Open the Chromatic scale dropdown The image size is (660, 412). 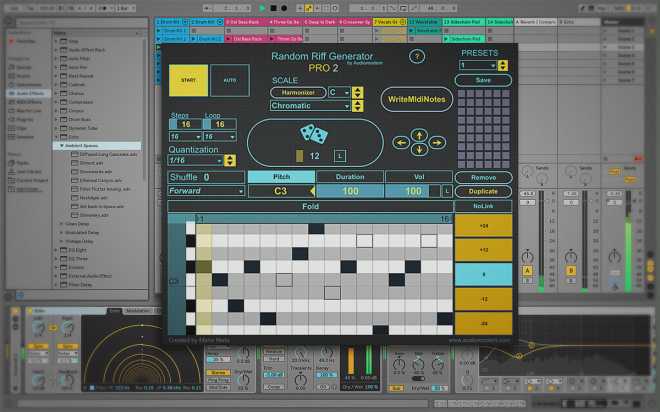[x=310, y=106]
